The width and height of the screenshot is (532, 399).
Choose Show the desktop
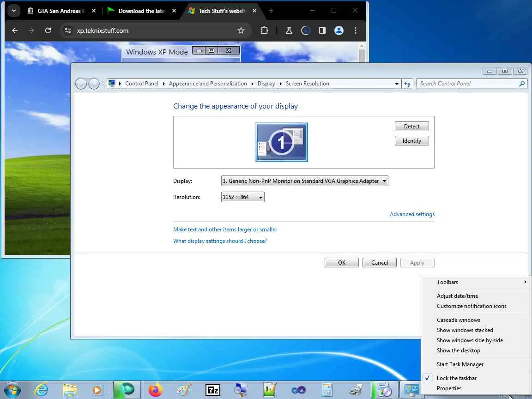click(459, 351)
